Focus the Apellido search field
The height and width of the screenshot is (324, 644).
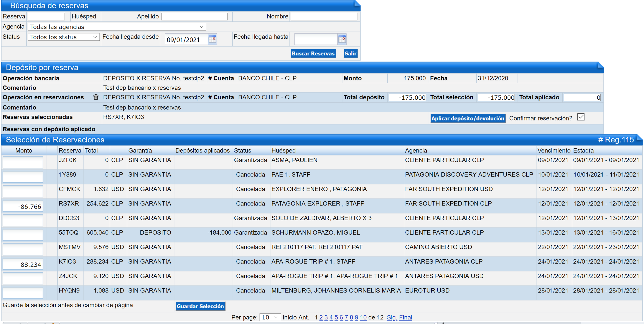[x=194, y=17]
